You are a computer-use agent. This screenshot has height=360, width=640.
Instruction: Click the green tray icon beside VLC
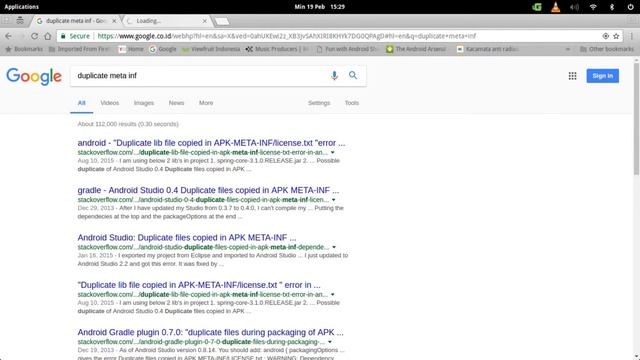coord(537,7)
